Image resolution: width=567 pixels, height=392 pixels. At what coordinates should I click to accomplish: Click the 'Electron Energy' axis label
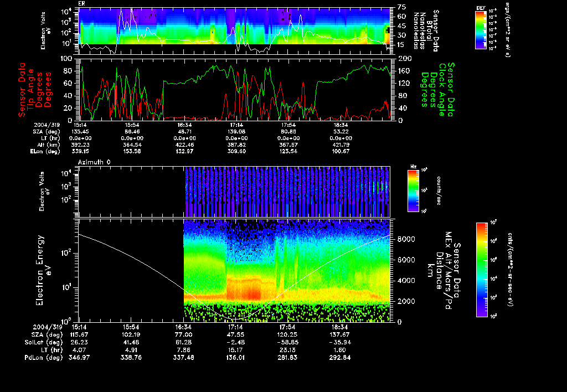[40, 271]
